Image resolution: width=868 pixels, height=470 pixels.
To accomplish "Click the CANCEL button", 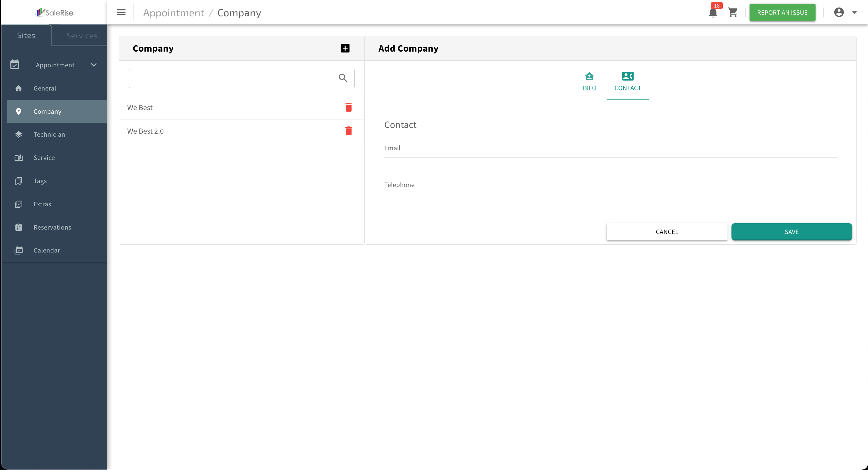I will pyautogui.click(x=666, y=232).
